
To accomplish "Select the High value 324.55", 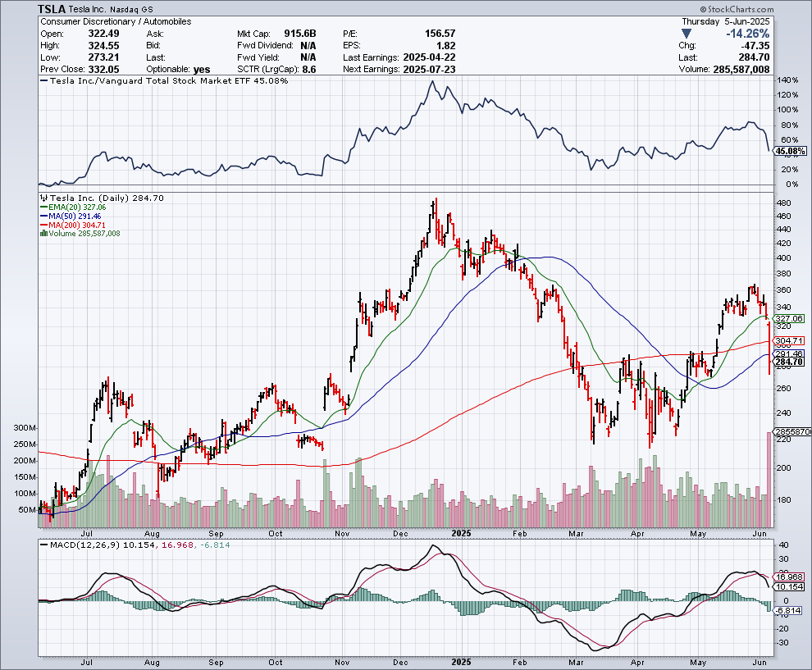I will (x=103, y=46).
